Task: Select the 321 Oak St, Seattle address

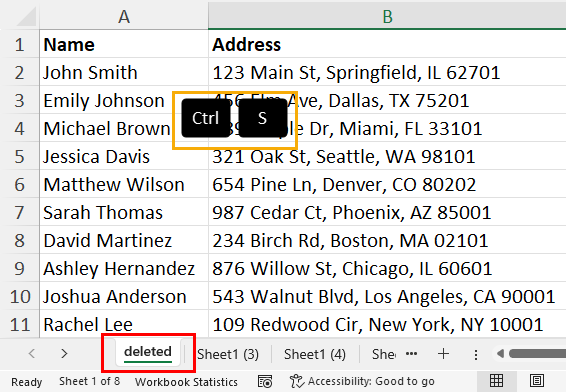Action: (x=387, y=156)
